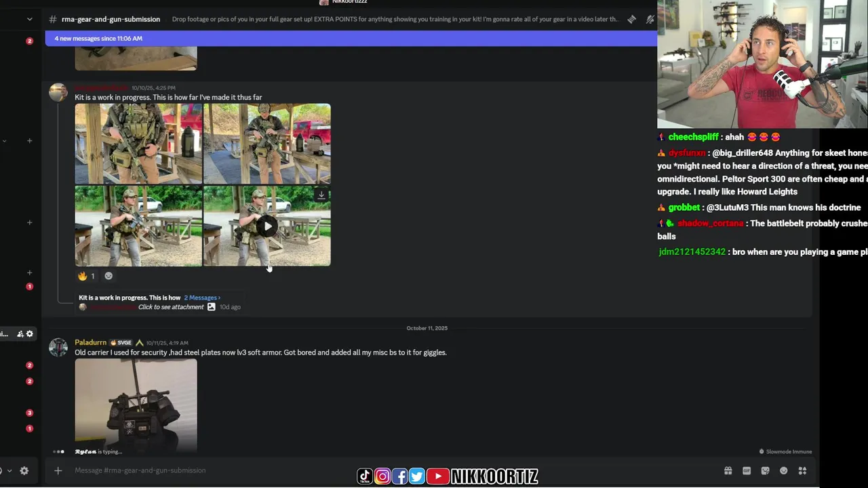
Task: Open the bottom-left kit photo at the range
Action: point(138,226)
